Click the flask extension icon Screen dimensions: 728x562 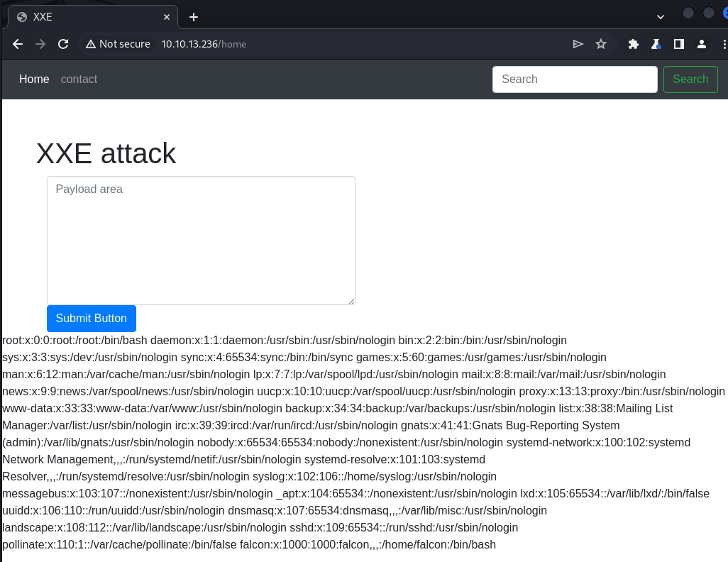click(656, 43)
